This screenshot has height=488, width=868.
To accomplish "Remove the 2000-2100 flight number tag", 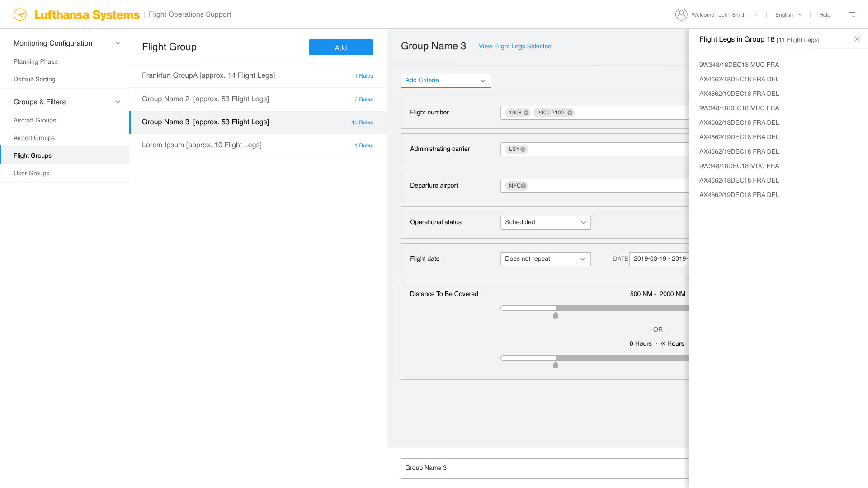I will click(x=570, y=113).
